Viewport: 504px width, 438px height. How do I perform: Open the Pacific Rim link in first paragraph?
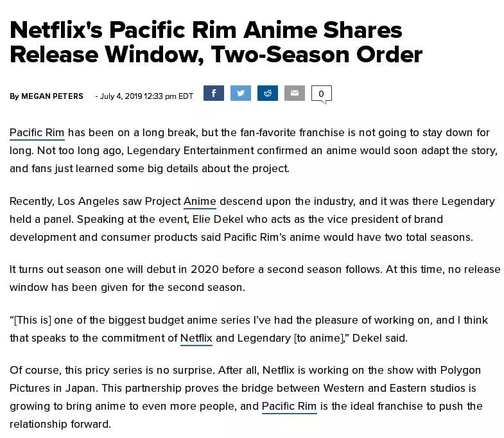click(37, 133)
